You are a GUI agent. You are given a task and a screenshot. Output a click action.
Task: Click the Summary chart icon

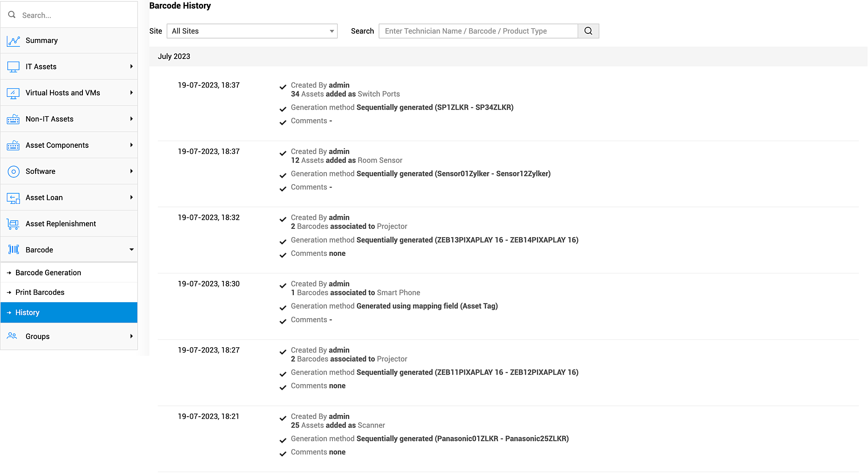13,41
